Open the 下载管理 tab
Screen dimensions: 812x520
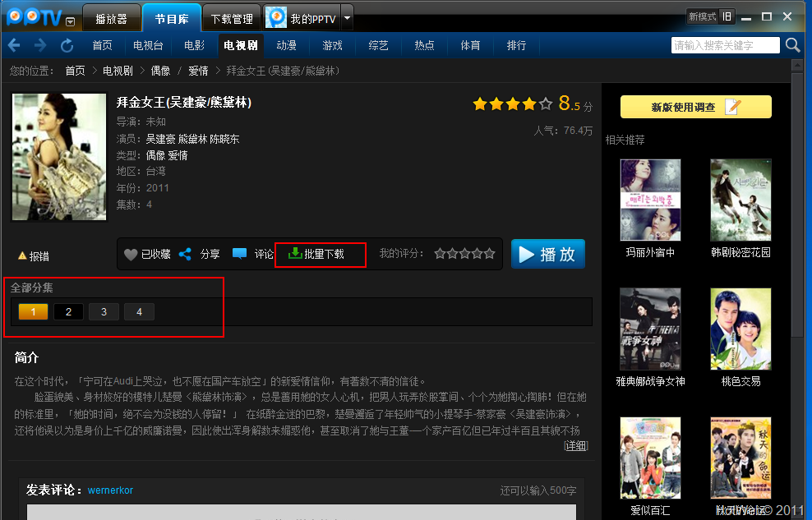232,19
